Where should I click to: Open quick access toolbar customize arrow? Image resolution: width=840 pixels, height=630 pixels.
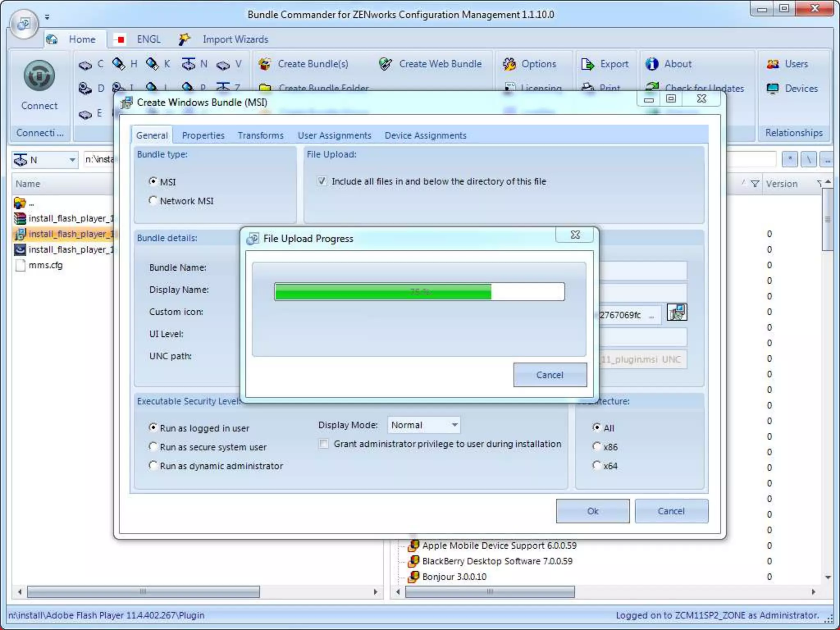click(47, 17)
